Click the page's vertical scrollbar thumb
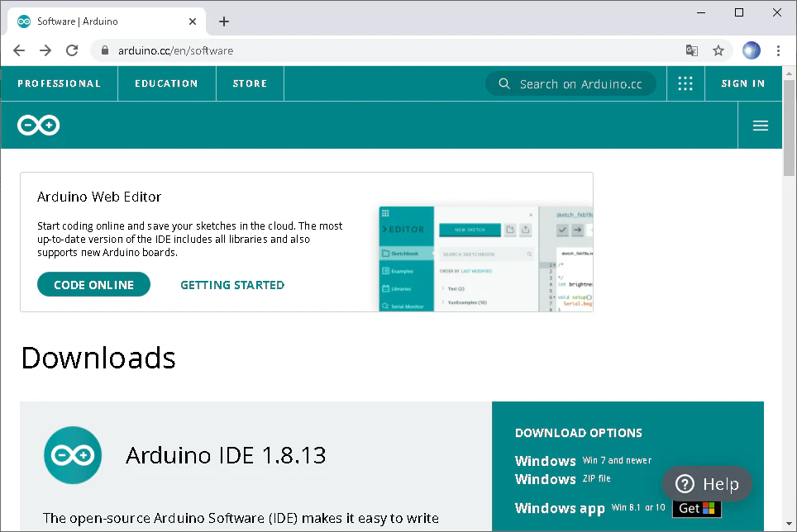Viewport: 797px width, 532px height. click(x=789, y=127)
